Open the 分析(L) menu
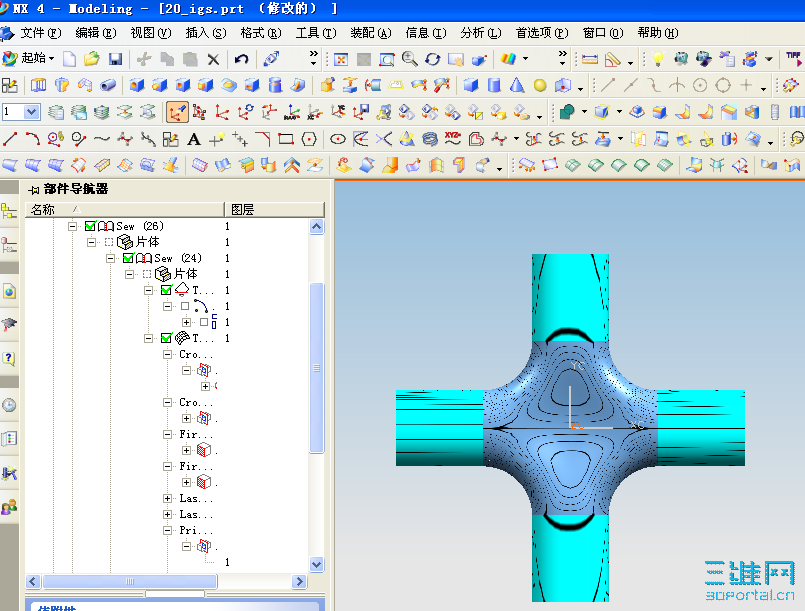 click(x=481, y=33)
